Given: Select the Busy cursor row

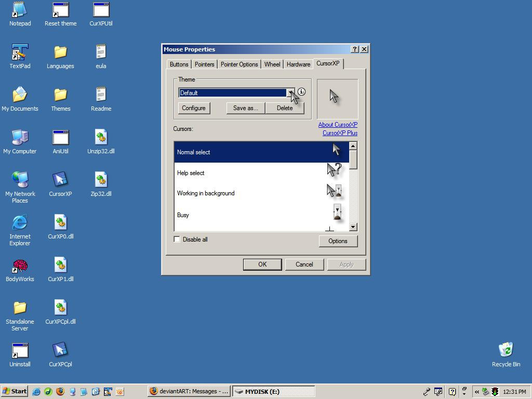Looking at the screenshot, I should click(x=261, y=215).
